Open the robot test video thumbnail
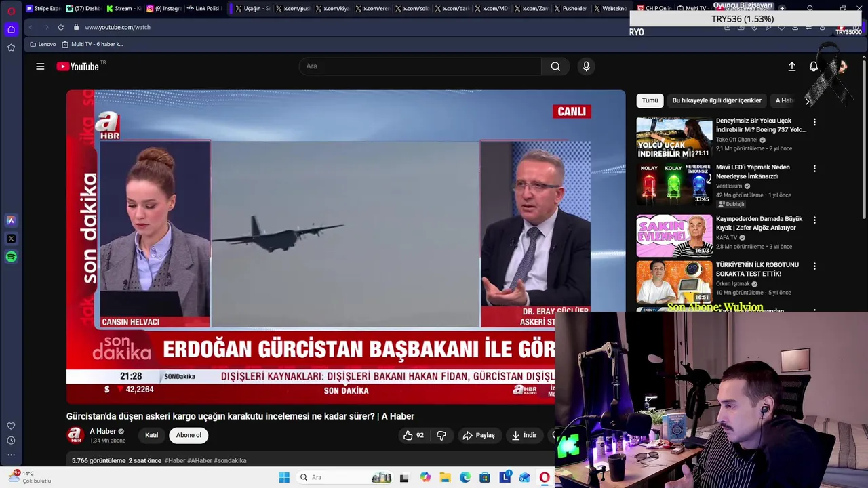This screenshot has width=868, height=488. coord(674,281)
